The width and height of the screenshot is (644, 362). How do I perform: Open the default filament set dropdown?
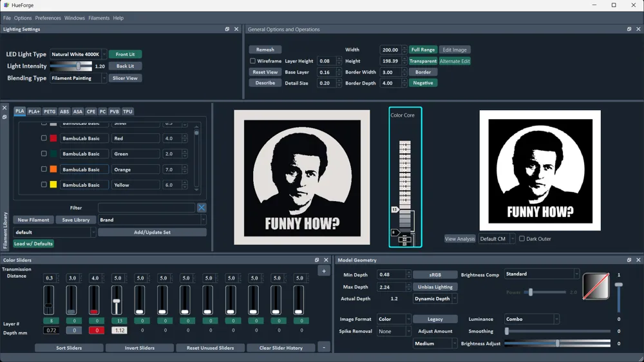pyautogui.click(x=55, y=232)
